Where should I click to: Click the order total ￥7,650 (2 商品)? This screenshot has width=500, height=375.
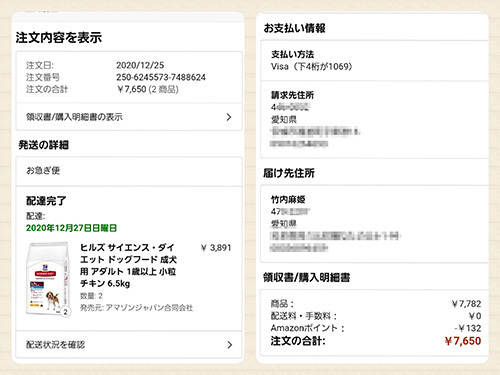point(148,89)
